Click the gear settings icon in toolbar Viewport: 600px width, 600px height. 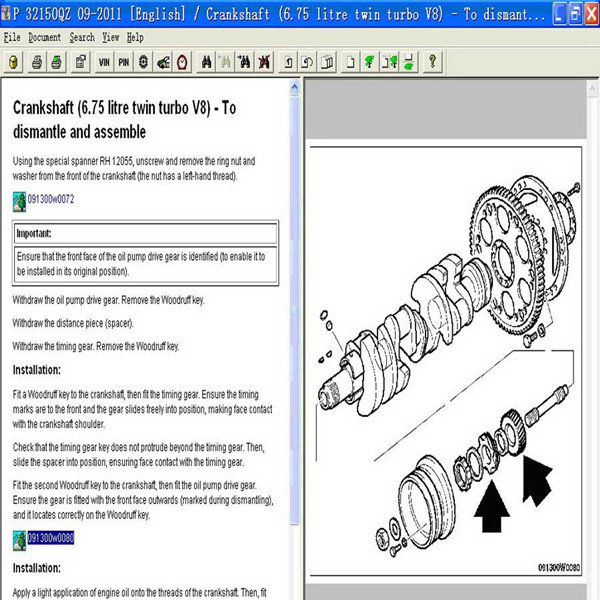pyautogui.click(x=143, y=62)
